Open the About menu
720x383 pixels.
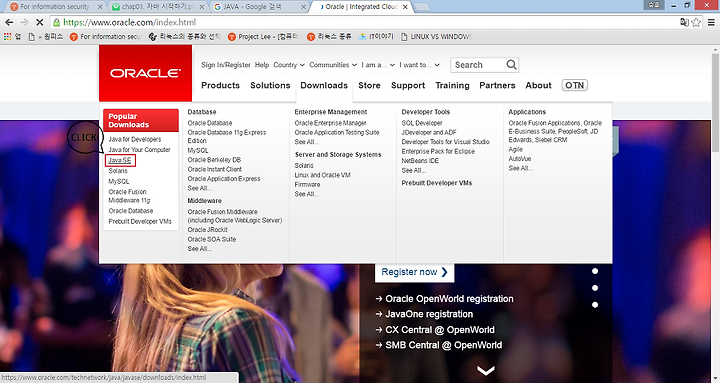(x=538, y=85)
